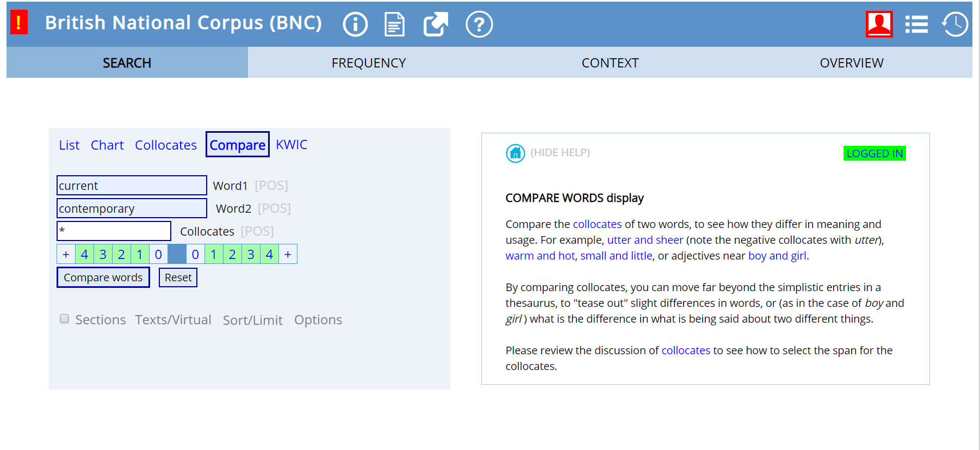
Task: Open the corpus information icon
Action: coord(355,24)
